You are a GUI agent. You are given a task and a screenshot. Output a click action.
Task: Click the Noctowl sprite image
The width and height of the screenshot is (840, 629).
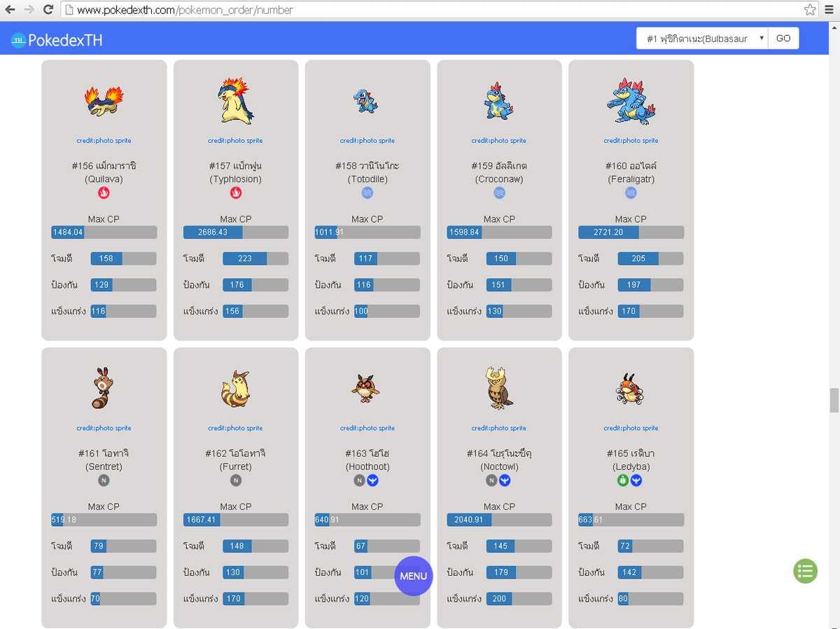[499, 387]
